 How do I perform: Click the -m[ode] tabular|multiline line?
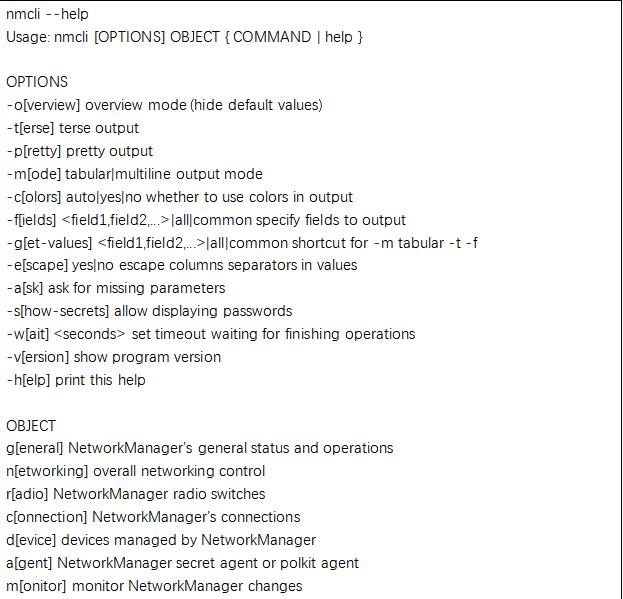pos(135,174)
